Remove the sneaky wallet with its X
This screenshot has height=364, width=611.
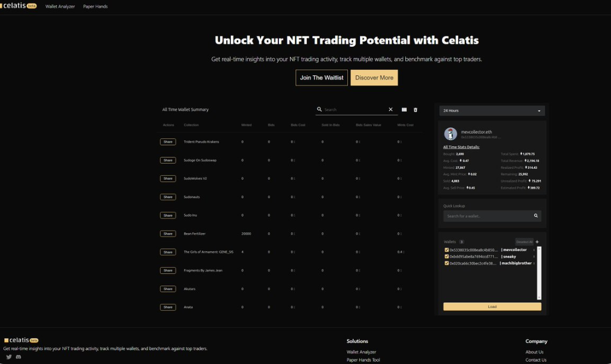click(534, 256)
